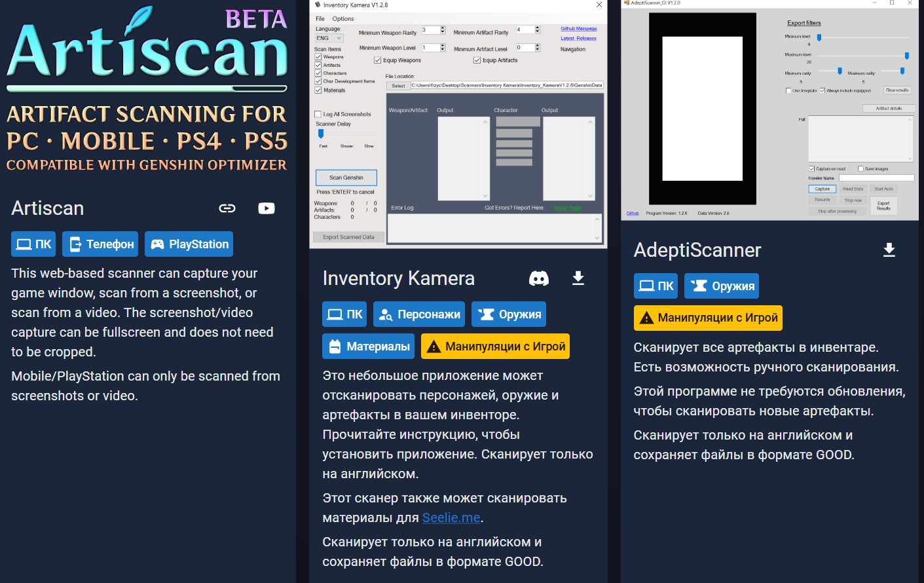Click Clear results in AdeptiScanner

(897, 90)
